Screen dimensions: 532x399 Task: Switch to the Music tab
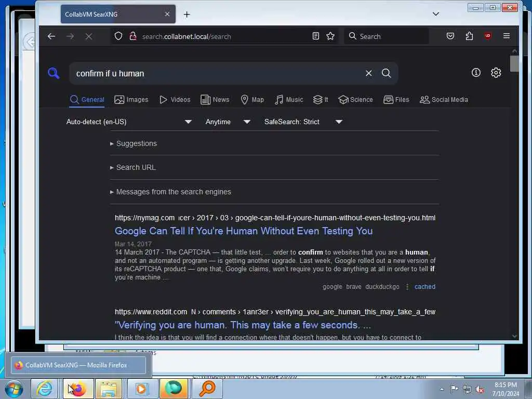tap(289, 100)
